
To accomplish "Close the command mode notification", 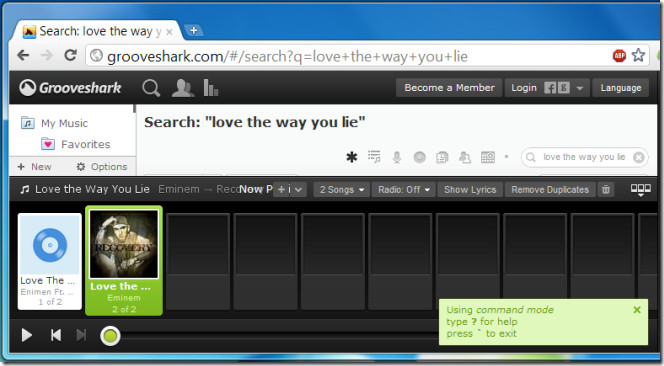I will 636,310.
